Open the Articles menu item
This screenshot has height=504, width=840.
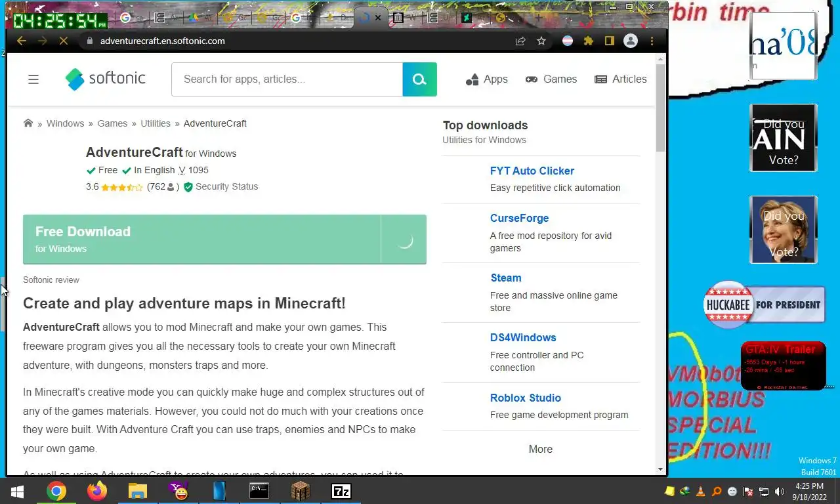(x=621, y=79)
